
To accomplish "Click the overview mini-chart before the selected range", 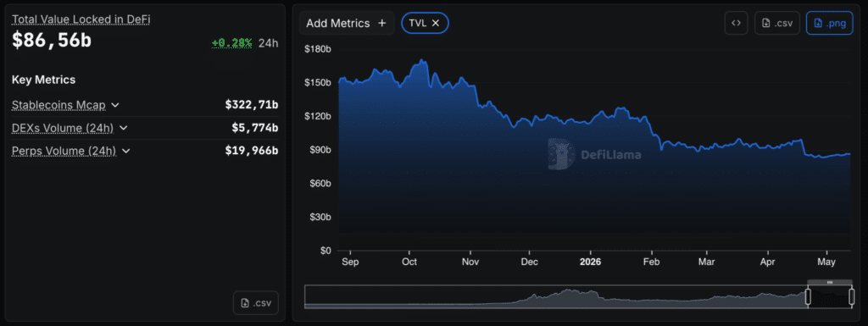I will click(x=555, y=296).
